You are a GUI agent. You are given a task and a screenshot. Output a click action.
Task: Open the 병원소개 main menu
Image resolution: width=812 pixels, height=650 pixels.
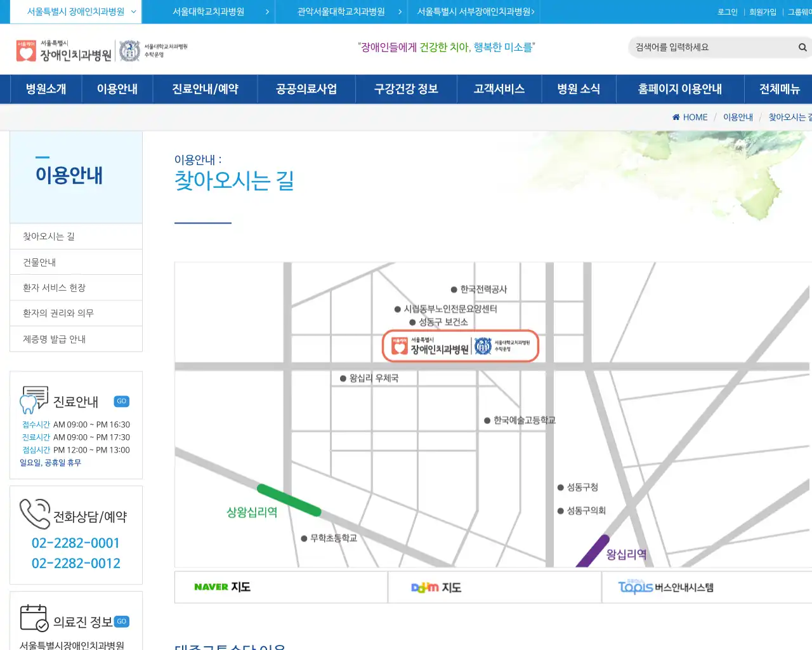46,89
